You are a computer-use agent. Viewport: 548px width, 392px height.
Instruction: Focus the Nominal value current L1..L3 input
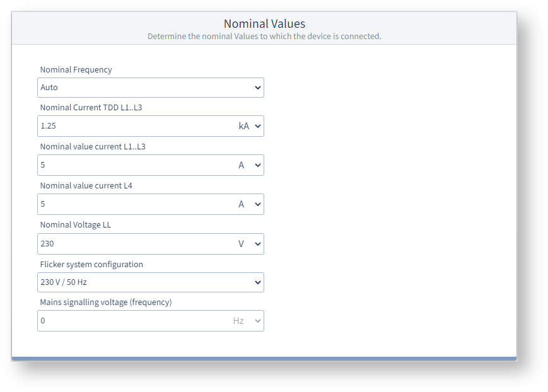pyautogui.click(x=134, y=165)
